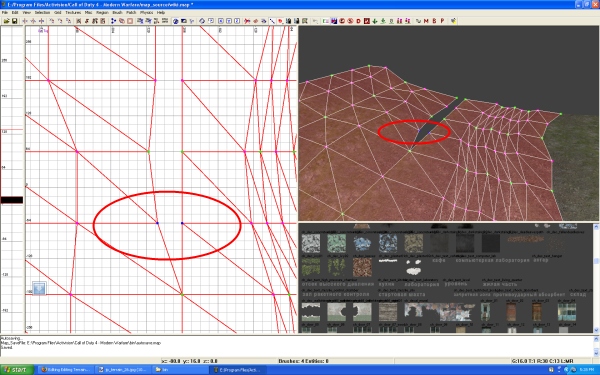Open the Misc menu
The width and height of the screenshot is (600, 375).
tap(88, 12)
